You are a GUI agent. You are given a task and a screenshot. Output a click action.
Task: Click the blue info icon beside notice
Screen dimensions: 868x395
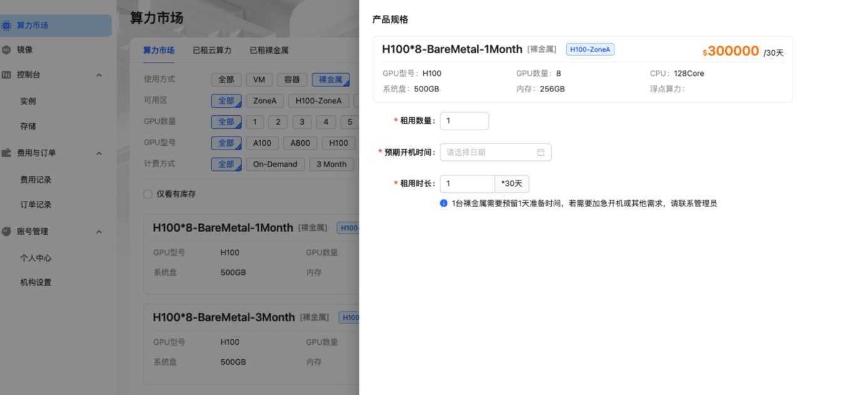pos(444,203)
